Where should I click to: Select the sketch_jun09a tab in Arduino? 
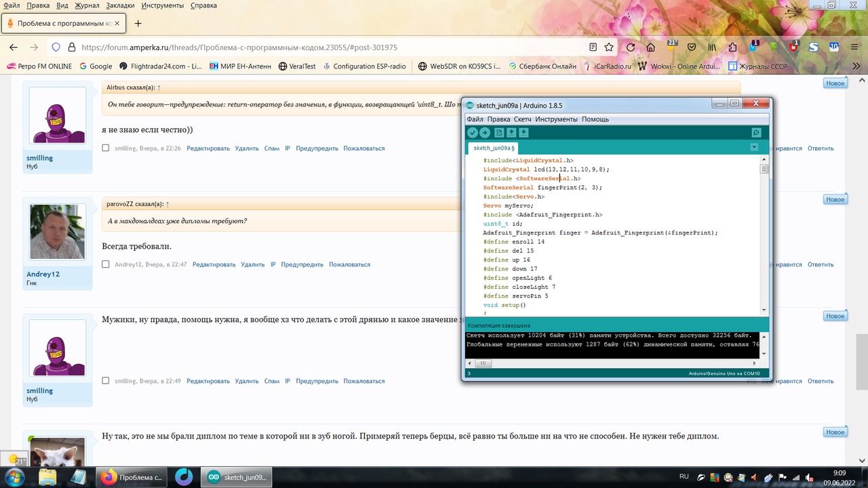tap(493, 148)
